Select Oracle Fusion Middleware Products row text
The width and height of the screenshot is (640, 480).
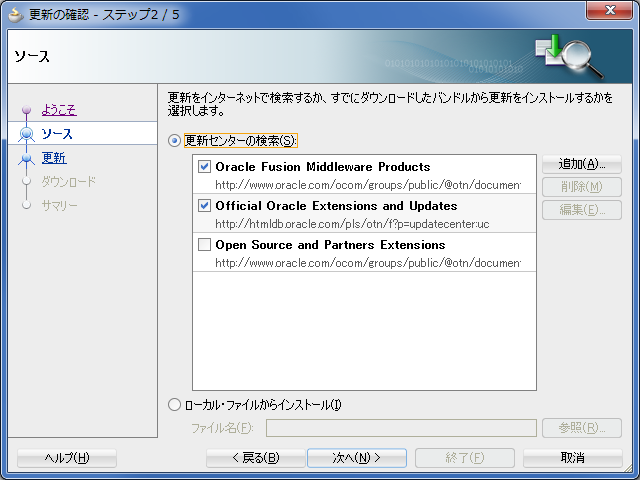point(323,167)
